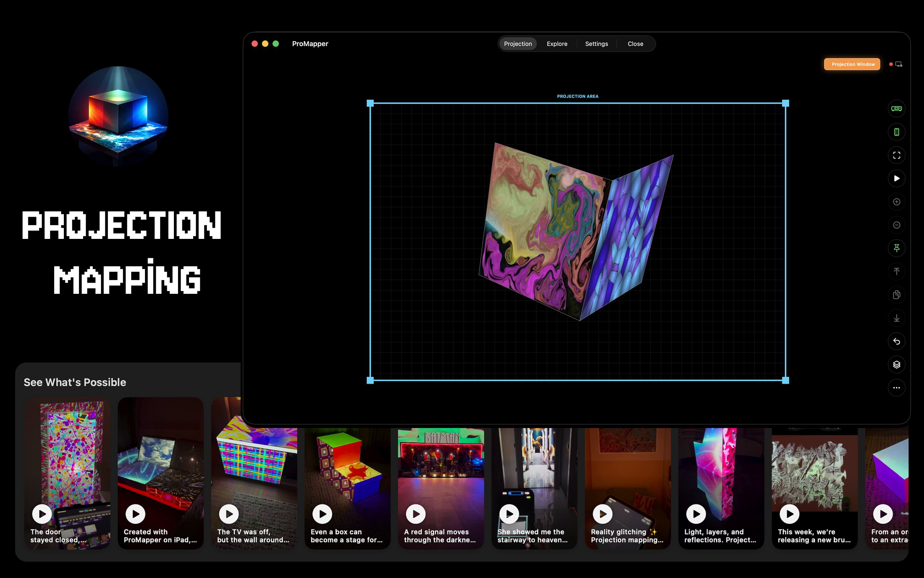
Task: Select the bottom-right projection area corner handle
Action: tap(785, 381)
